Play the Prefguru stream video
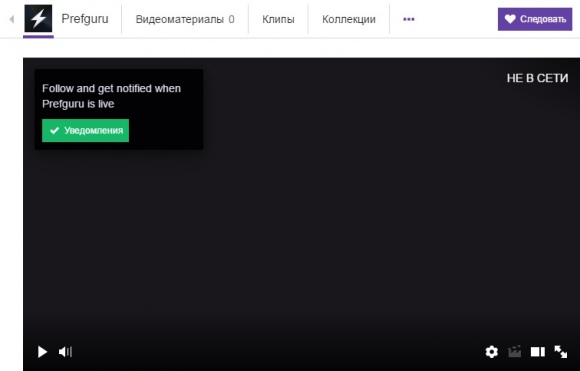This screenshot has width=580, height=371. coord(43,352)
